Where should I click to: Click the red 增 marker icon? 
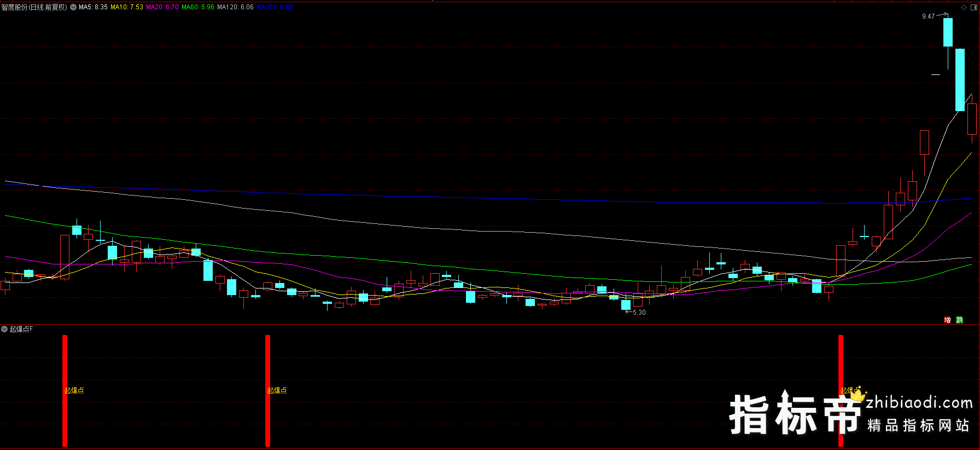tap(947, 320)
